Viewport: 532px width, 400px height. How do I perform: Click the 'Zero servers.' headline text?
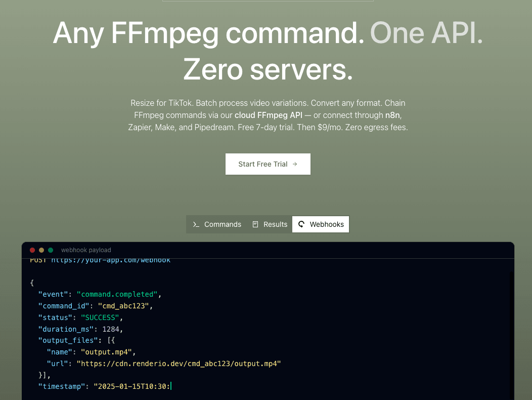tap(268, 69)
